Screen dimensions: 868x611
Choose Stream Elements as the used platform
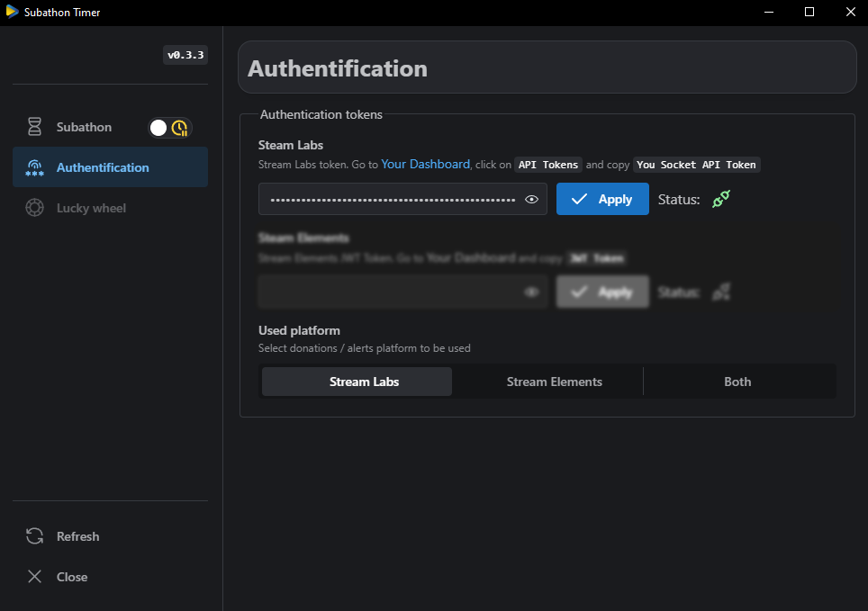click(554, 382)
